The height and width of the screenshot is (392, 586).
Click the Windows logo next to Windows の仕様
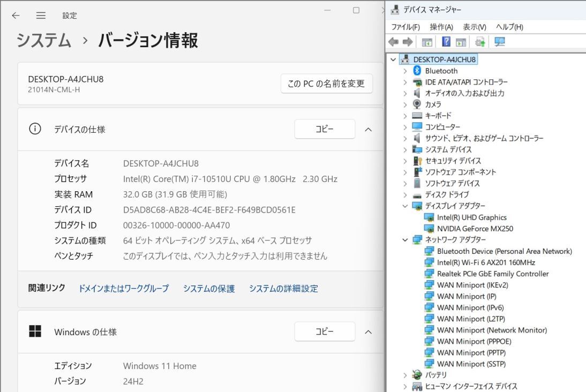tap(35, 331)
